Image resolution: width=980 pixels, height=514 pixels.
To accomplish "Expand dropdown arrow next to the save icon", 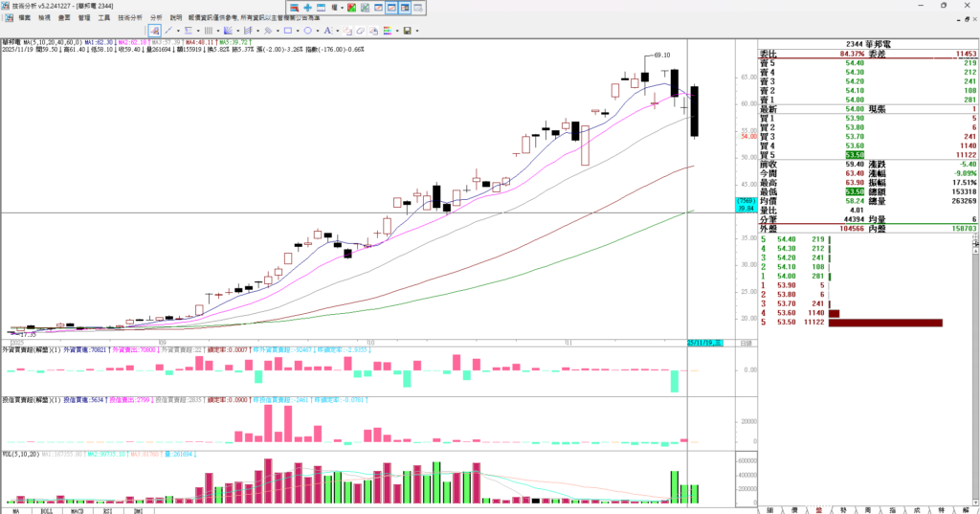I will click(417, 31).
